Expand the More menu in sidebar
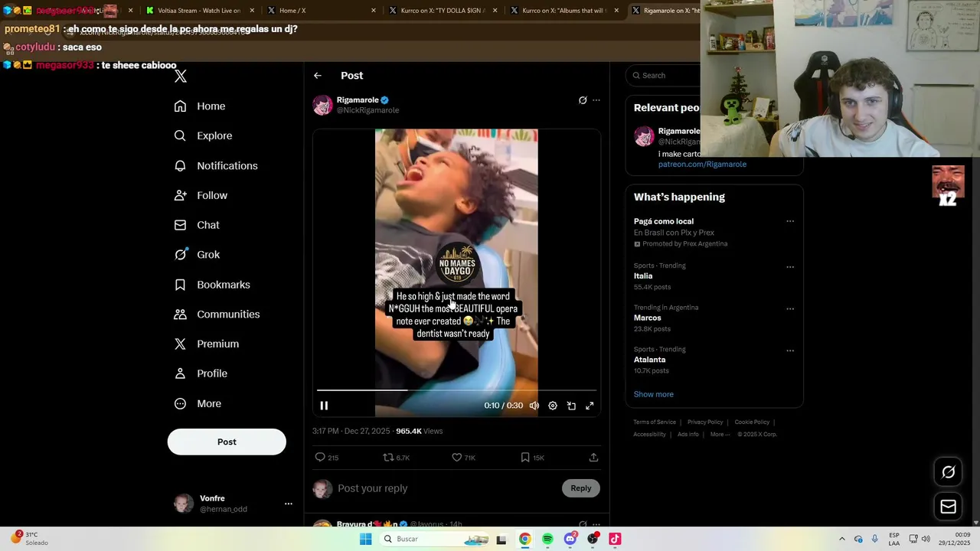The width and height of the screenshot is (980, 551). [198, 403]
